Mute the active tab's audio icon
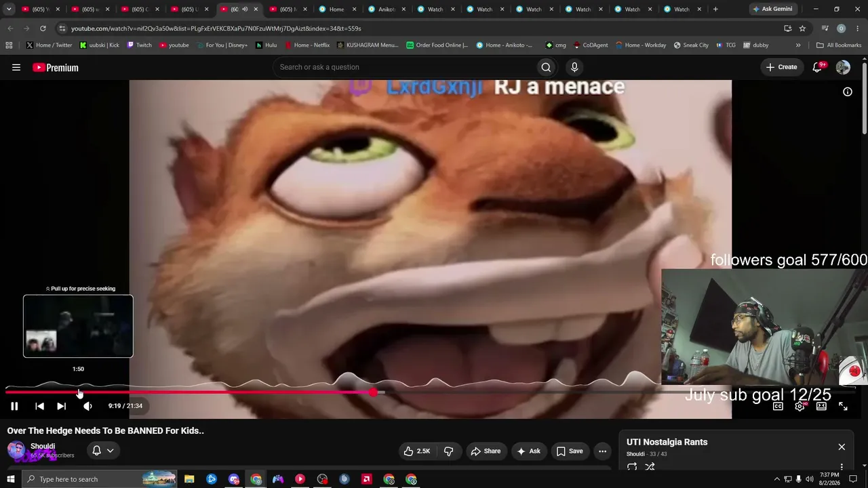 [244, 9]
